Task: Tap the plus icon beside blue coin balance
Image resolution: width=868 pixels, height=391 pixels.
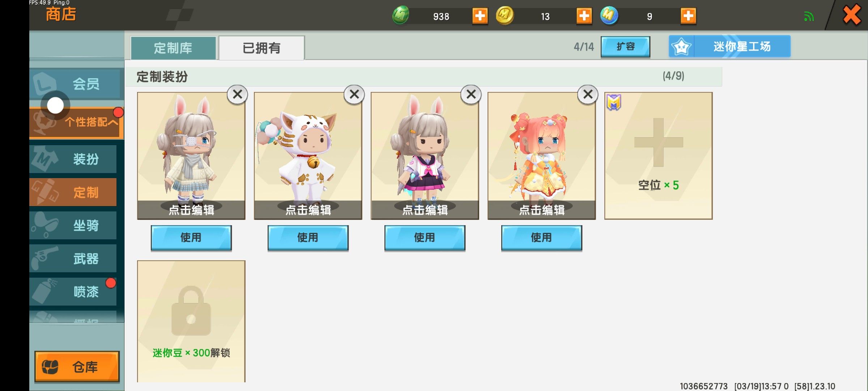Action: click(x=688, y=16)
